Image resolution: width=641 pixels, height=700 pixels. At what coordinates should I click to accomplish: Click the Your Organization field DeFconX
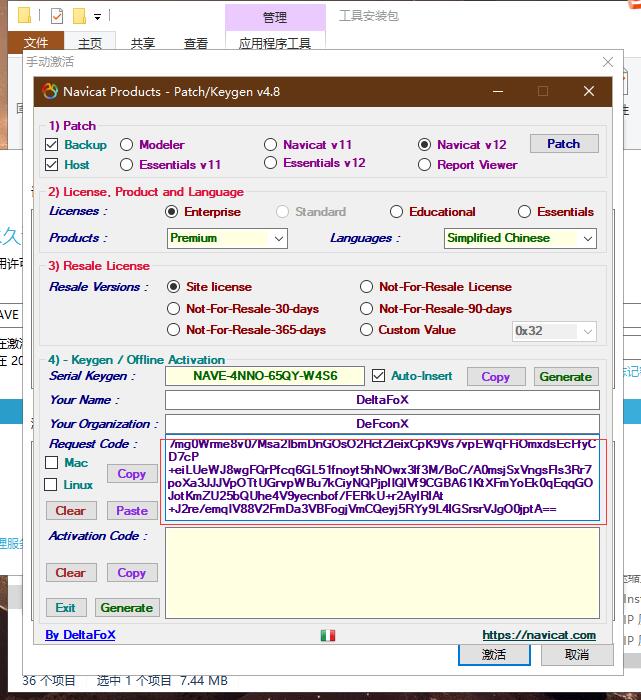[382, 424]
